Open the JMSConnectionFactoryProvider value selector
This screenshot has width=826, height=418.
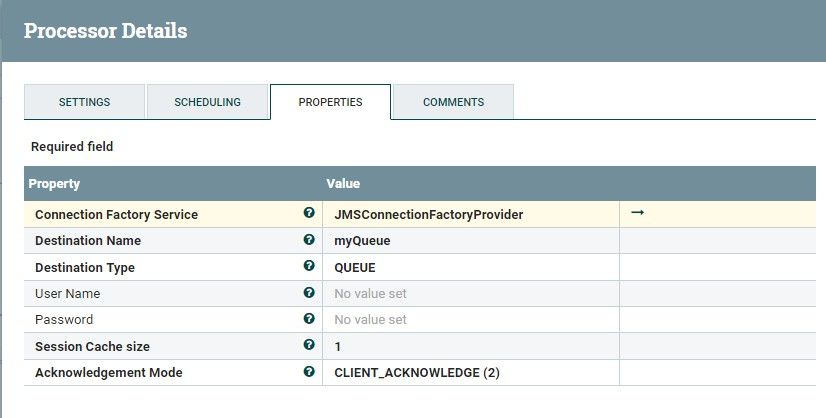click(470, 215)
